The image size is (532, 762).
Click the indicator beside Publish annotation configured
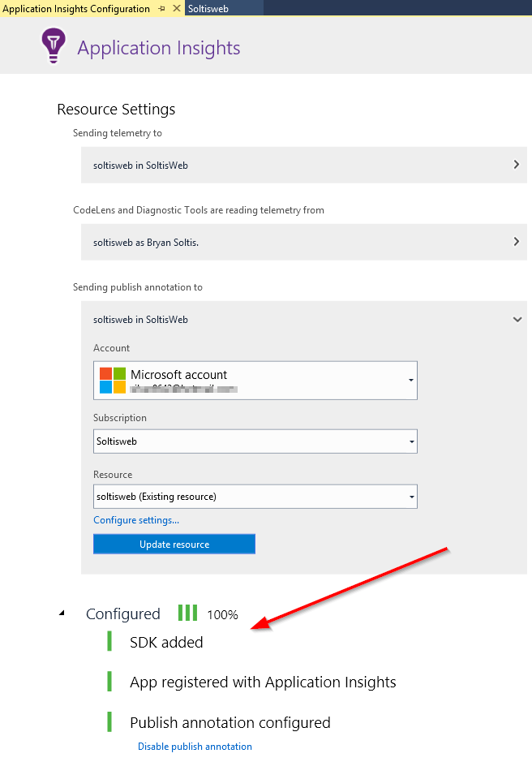tap(109, 722)
